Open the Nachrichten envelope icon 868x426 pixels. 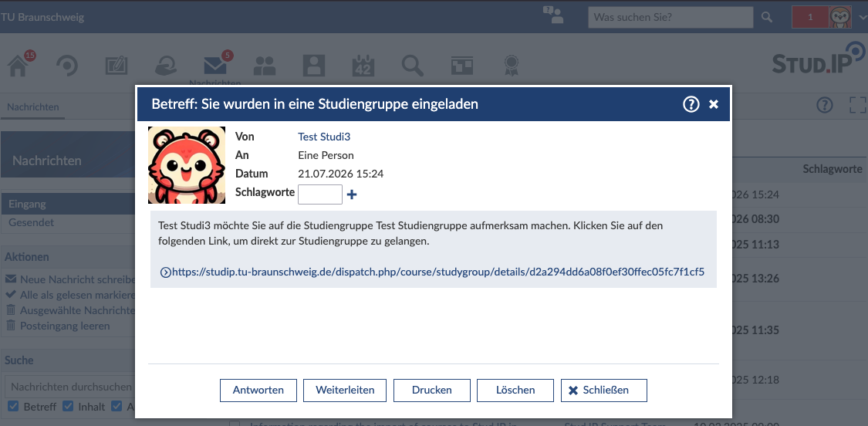[x=215, y=66]
